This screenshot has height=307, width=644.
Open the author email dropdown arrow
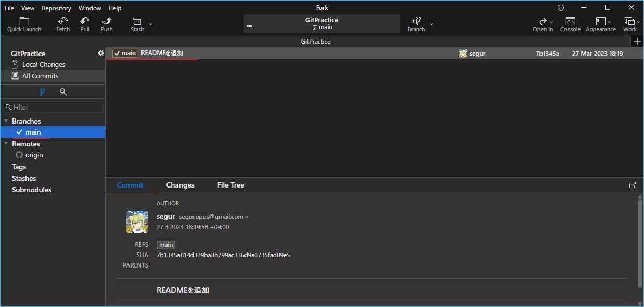(247, 217)
